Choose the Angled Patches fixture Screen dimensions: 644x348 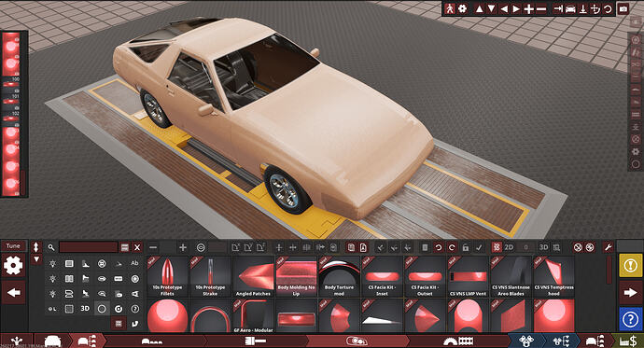pos(253,276)
